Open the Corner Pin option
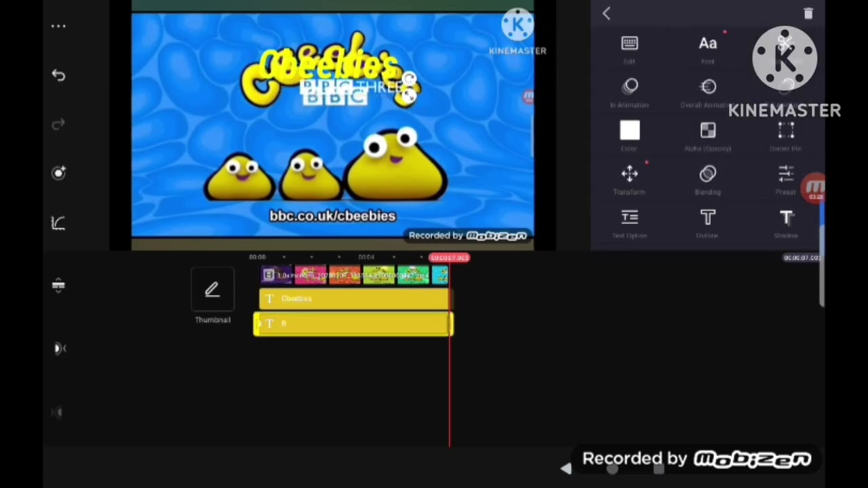The image size is (868, 488). (786, 136)
